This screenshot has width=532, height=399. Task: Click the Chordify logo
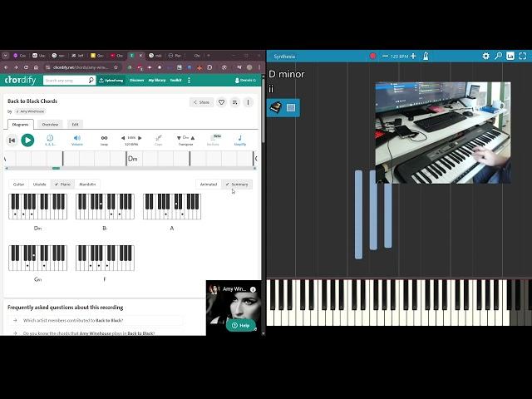pos(20,80)
